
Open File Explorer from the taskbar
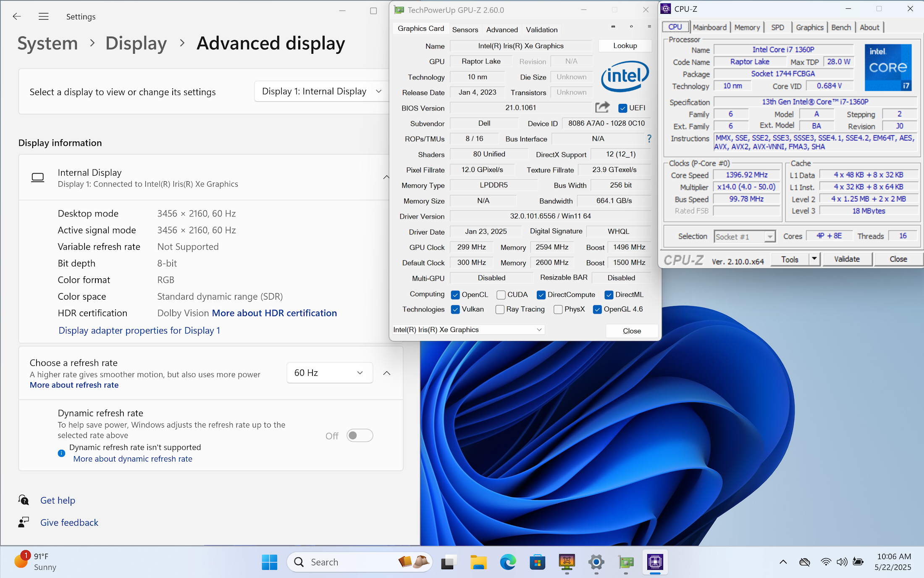(478, 562)
